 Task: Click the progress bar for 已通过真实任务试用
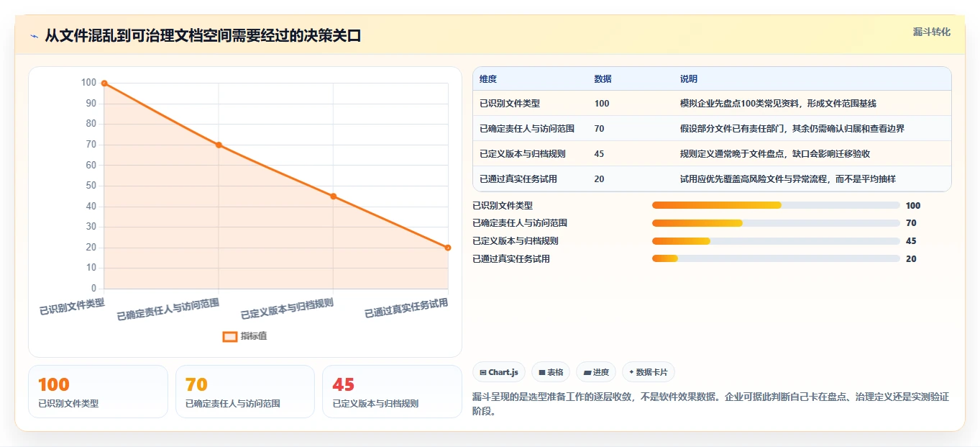776,258
